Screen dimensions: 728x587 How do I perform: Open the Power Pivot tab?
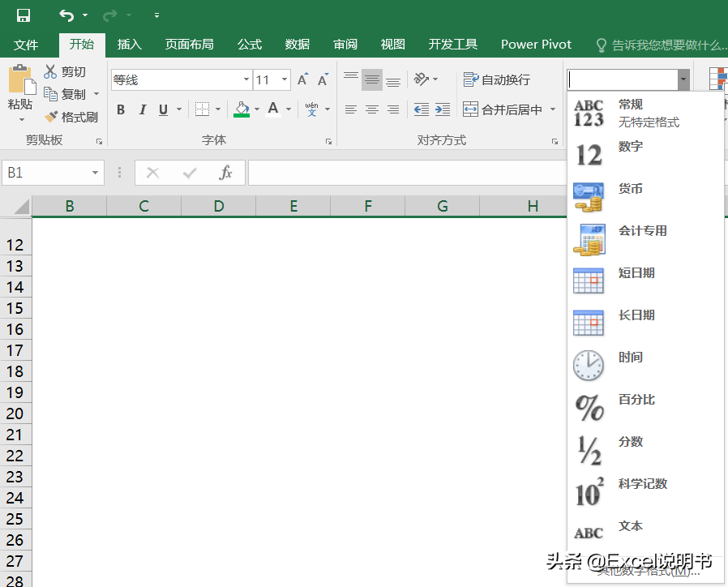click(x=536, y=45)
